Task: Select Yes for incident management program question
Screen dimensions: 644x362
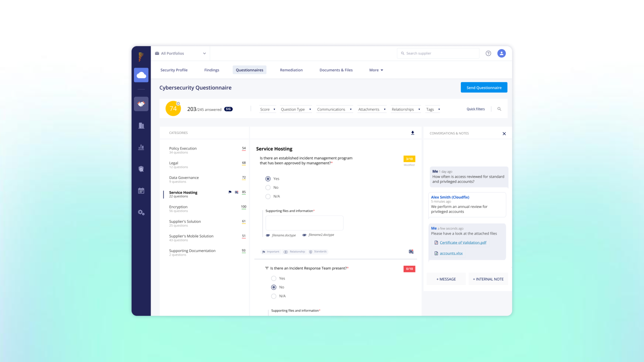Action: (x=268, y=179)
